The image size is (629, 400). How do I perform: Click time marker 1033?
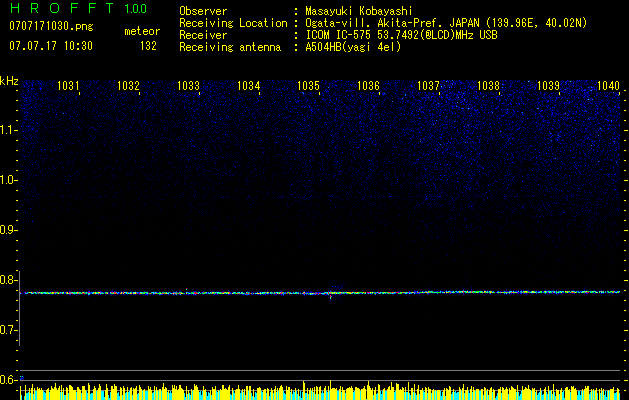(189, 86)
